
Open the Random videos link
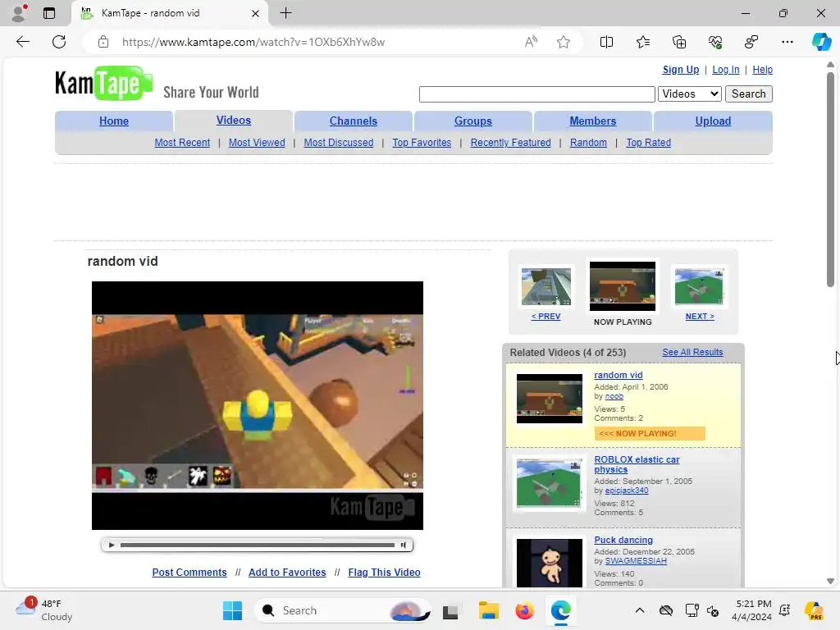click(x=588, y=143)
